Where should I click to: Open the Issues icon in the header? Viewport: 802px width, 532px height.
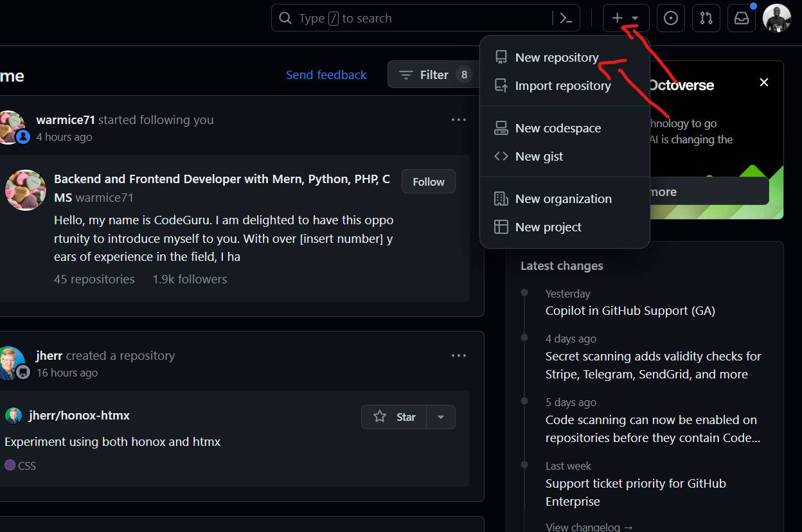(x=671, y=19)
